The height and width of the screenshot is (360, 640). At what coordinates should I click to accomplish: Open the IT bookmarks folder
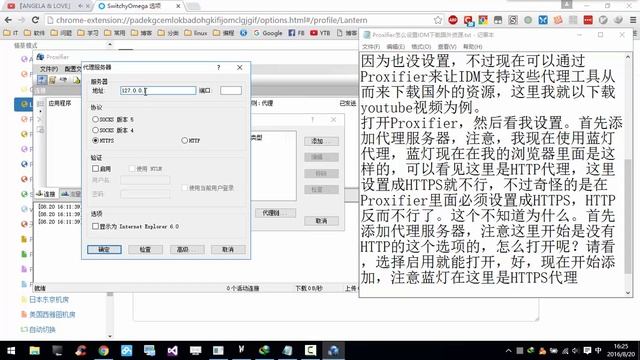[x=11, y=33]
